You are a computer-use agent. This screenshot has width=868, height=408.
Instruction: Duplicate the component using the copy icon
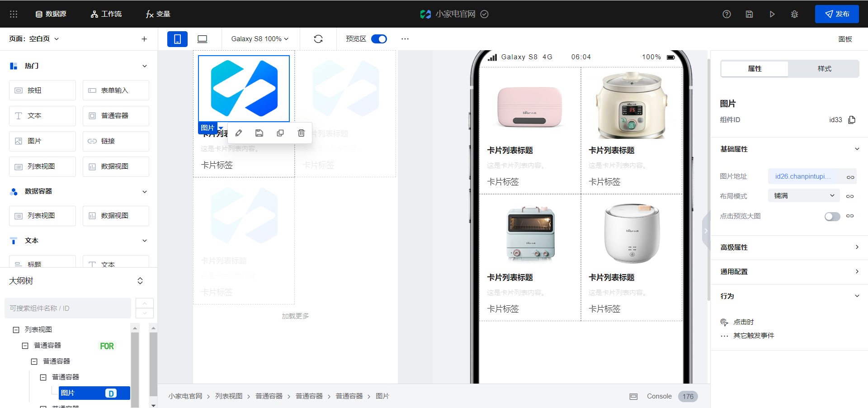[280, 133]
